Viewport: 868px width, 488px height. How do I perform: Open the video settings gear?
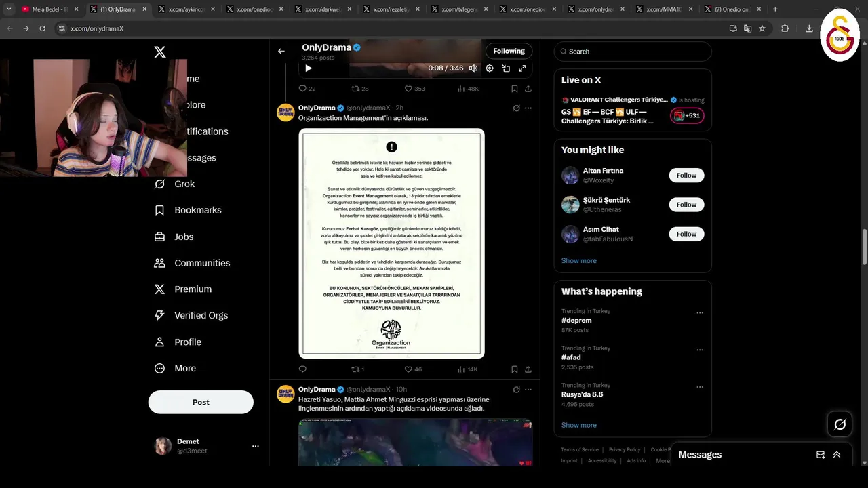coord(490,68)
